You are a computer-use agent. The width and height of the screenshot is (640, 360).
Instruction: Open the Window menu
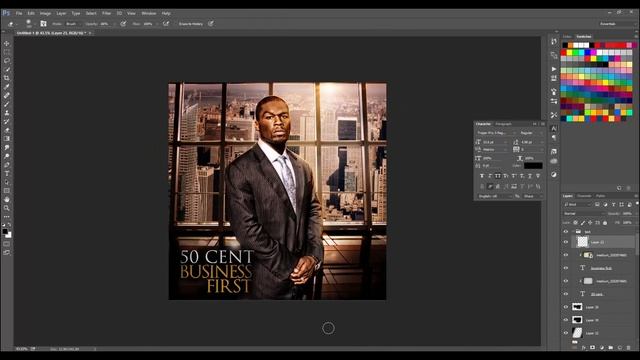149,13
